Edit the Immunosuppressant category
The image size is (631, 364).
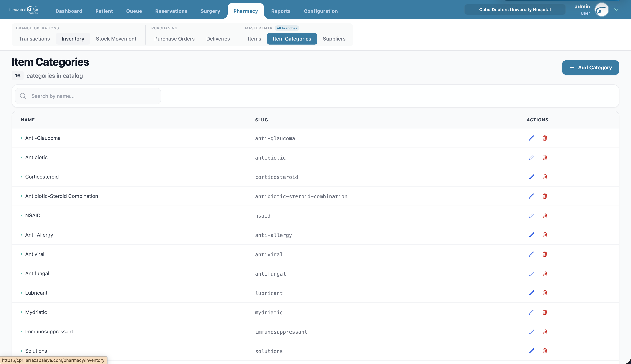pyautogui.click(x=531, y=332)
